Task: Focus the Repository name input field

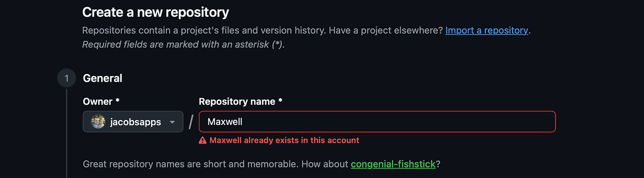Action: click(x=377, y=121)
